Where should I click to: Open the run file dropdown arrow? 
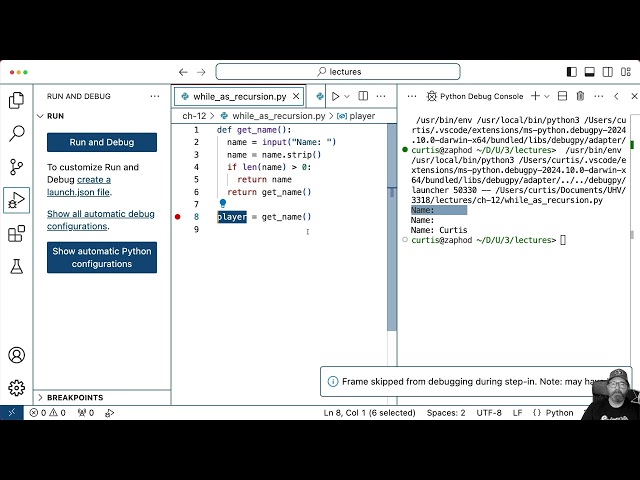pyautogui.click(x=349, y=96)
